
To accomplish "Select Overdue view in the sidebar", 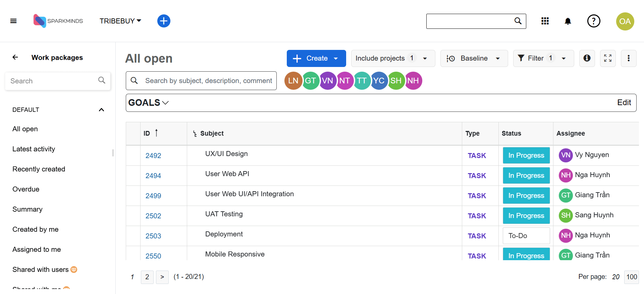I will 26,189.
